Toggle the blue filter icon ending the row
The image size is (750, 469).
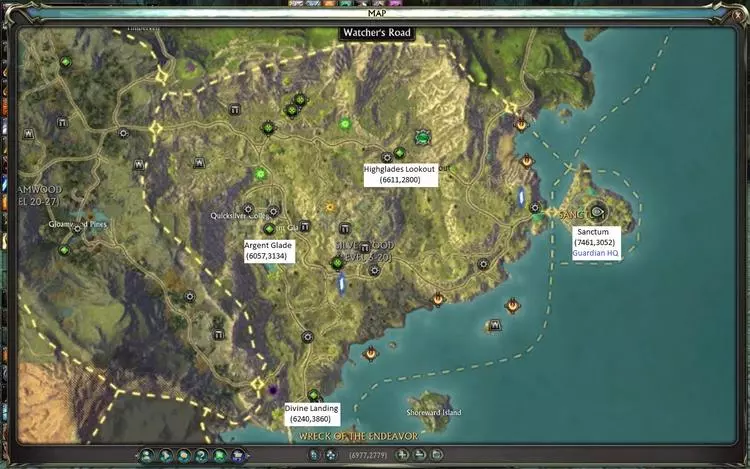click(x=238, y=456)
